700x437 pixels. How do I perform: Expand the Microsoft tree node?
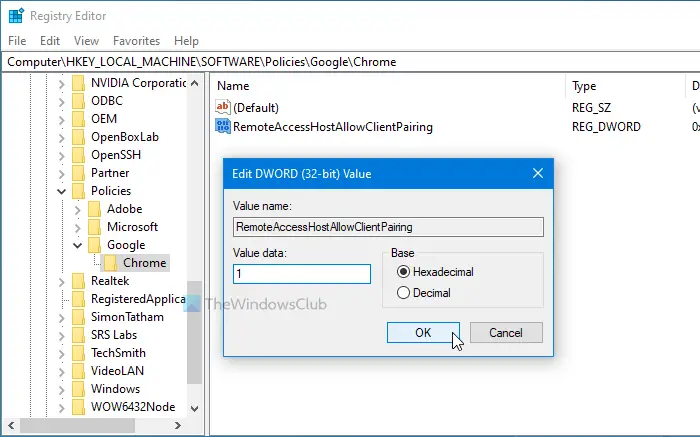(x=78, y=227)
